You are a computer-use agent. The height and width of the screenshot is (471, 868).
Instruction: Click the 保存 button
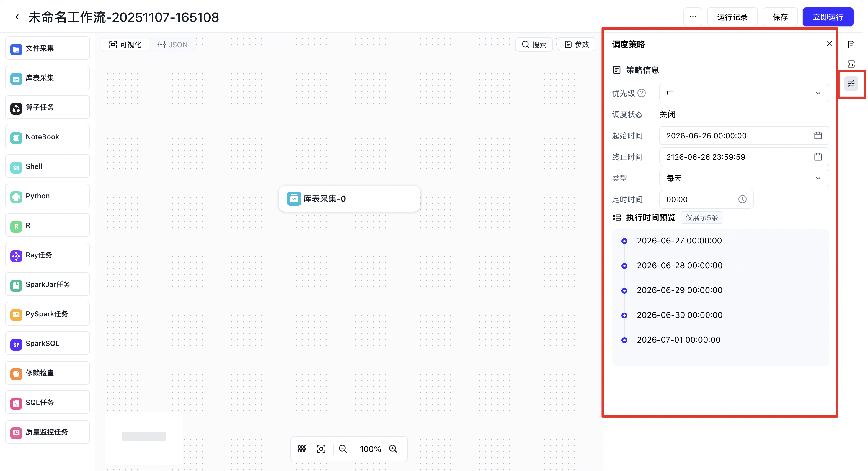coord(780,17)
